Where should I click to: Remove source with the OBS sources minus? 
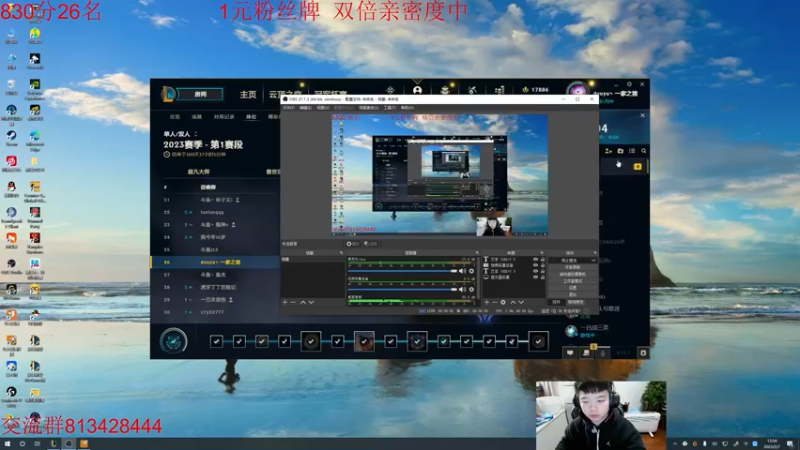(494, 303)
